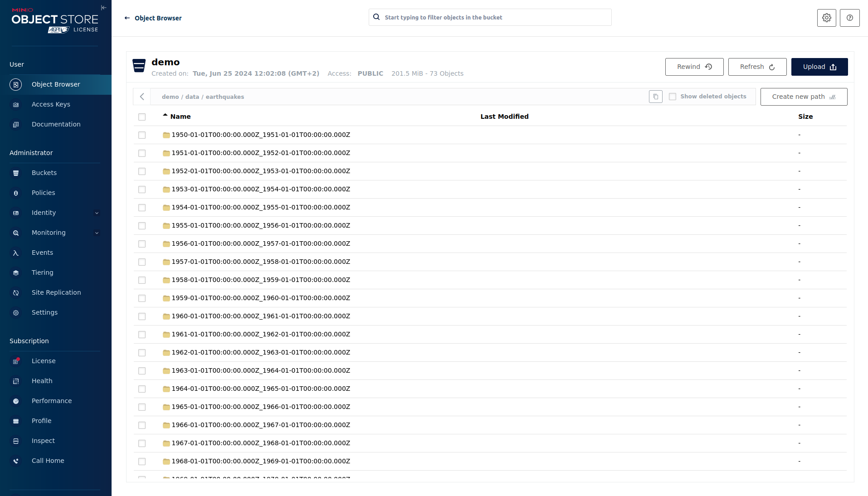Click the Create new path button
This screenshot has height=496, width=868.
803,97
